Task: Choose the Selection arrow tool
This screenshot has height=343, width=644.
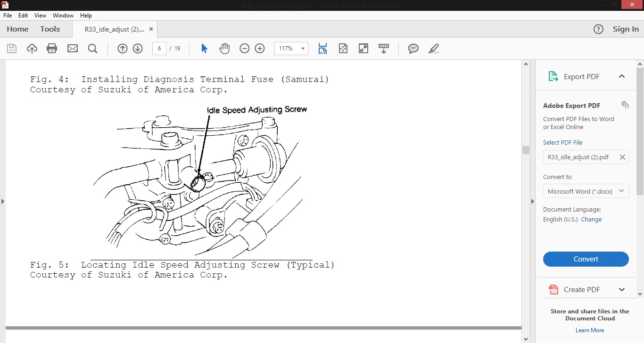Action: 204,49
